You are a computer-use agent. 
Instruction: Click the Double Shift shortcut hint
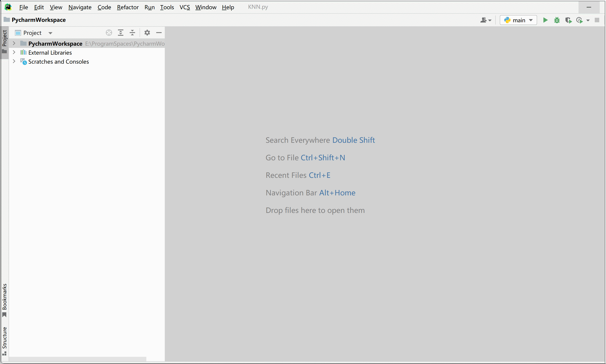point(354,140)
